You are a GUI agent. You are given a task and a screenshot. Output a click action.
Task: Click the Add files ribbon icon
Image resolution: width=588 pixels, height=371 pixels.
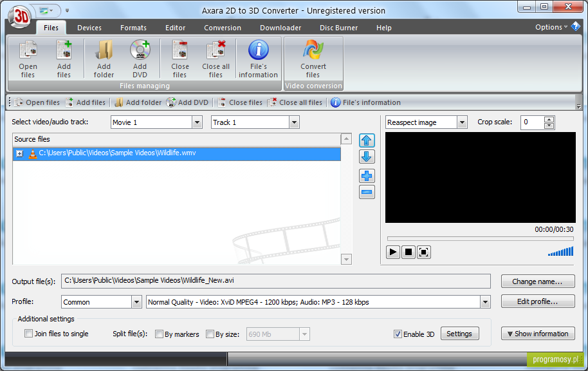point(64,59)
